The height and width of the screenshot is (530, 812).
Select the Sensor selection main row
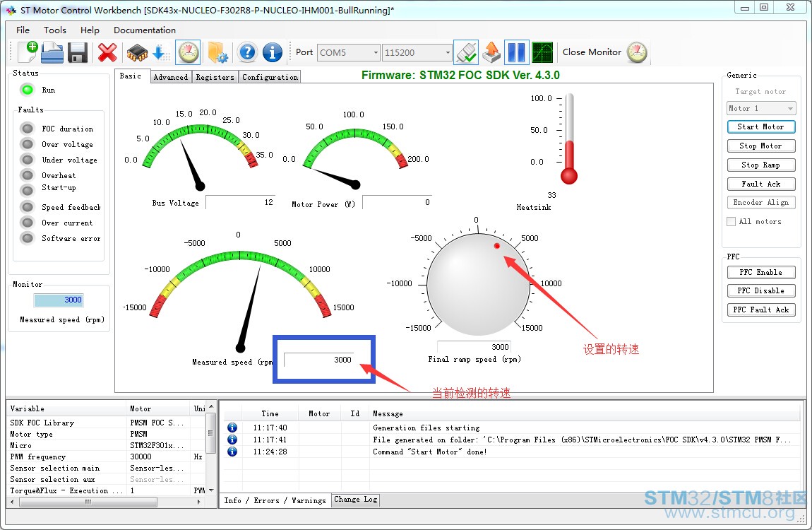[107, 468]
